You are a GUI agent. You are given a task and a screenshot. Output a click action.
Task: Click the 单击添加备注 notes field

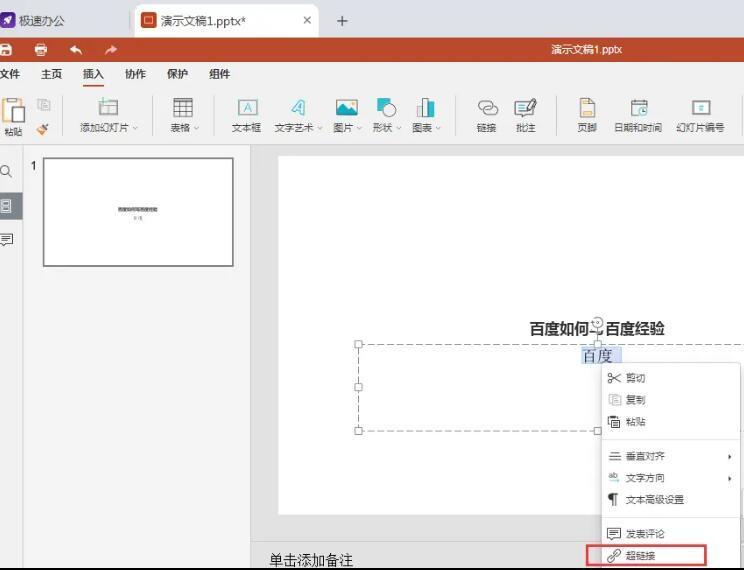pos(311,559)
